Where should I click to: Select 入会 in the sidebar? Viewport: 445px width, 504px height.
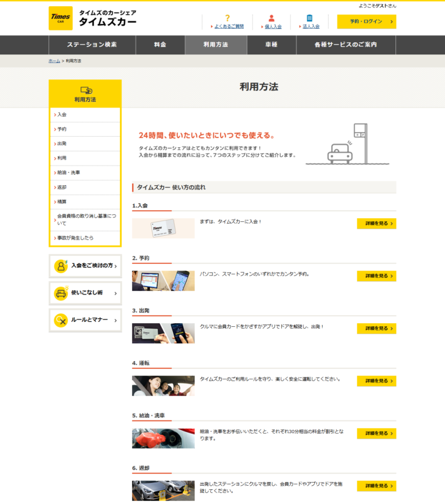click(85, 115)
